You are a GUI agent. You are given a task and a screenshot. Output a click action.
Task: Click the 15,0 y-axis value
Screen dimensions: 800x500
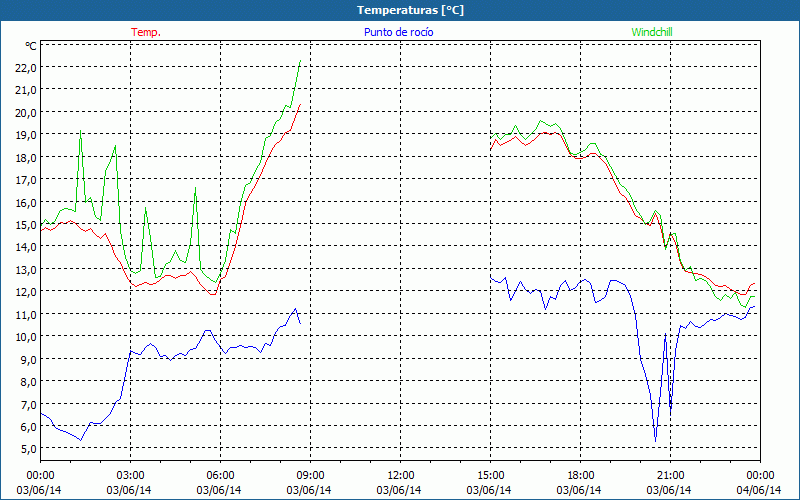click(26, 225)
